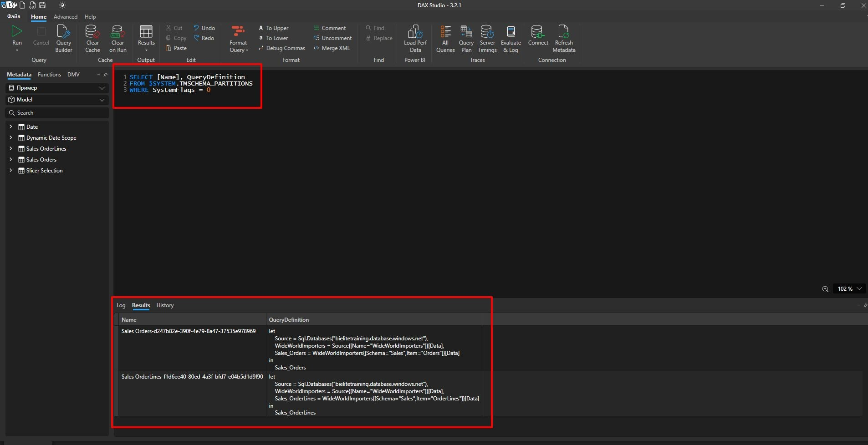
Task: Comment the selected lines
Action: pos(329,28)
